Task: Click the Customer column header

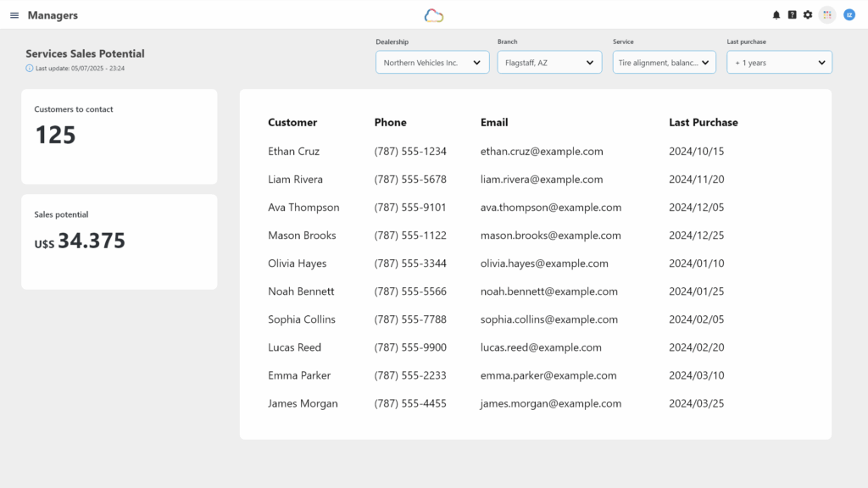Action: (x=292, y=122)
